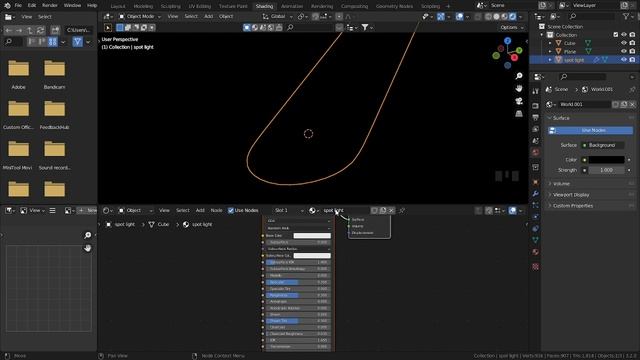640x360 pixels.
Task: Hide the Cube object in outliner
Action: [624, 43]
